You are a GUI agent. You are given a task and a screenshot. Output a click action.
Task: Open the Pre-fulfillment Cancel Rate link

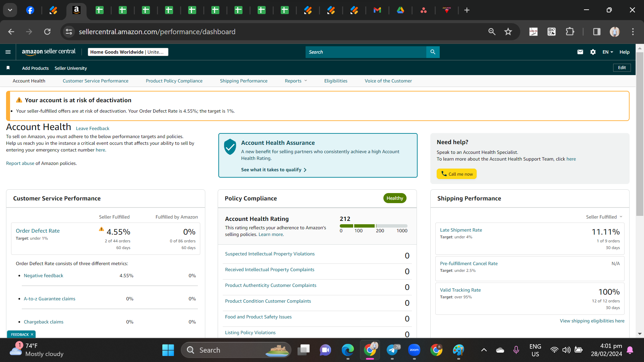click(x=469, y=263)
